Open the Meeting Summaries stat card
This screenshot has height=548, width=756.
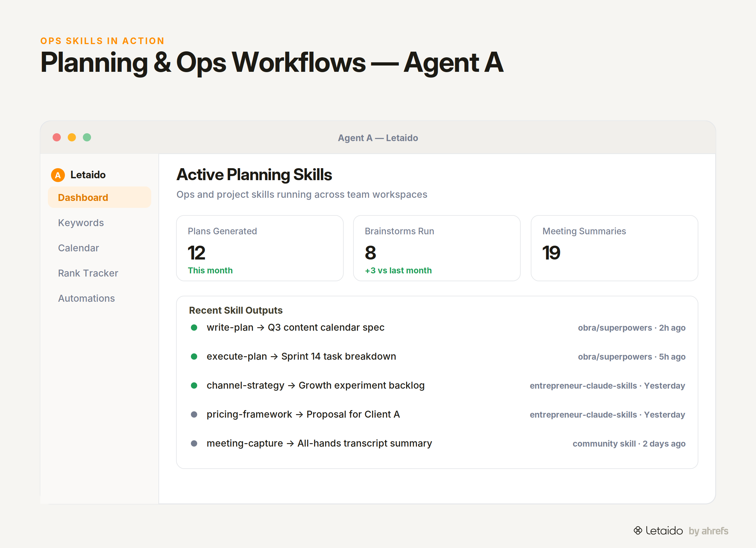[614, 248]
